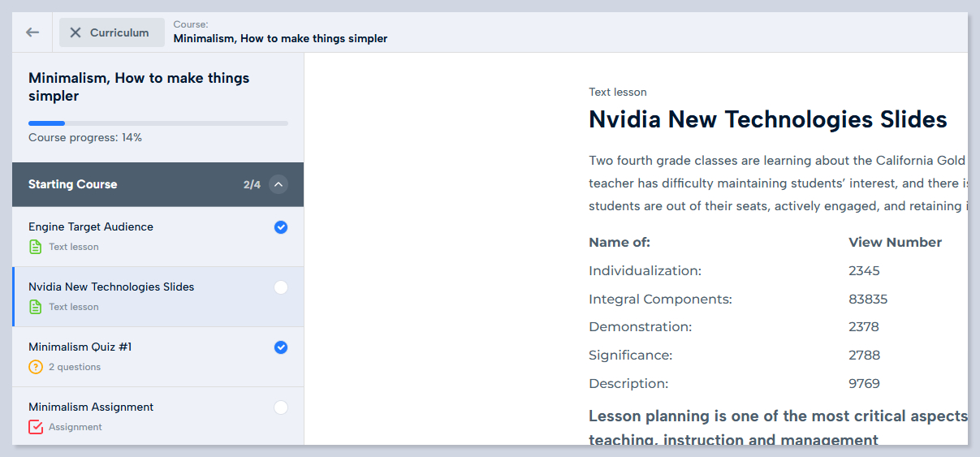Image resolution: width=980 pixels, height=457 pixels.
Task: Click the Nvidia New Technologies Slides heading
Action: pyautogui.click(x=767, y=119)
